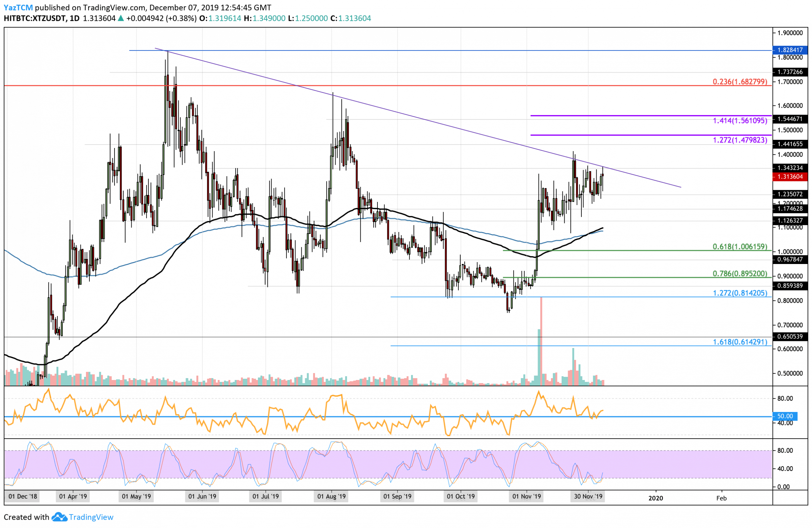Select the 1.174628 price axis label

pyautogui.click(x=790, y=209)
